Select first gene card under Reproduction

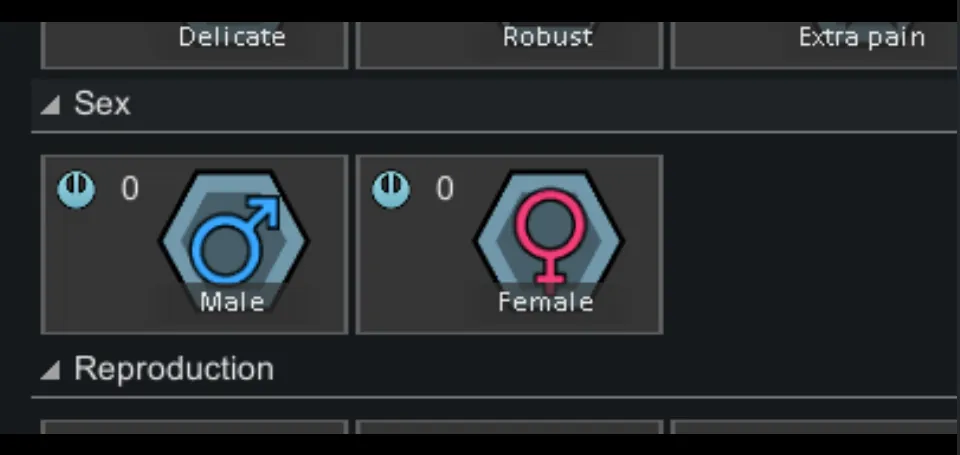point(194,427)
